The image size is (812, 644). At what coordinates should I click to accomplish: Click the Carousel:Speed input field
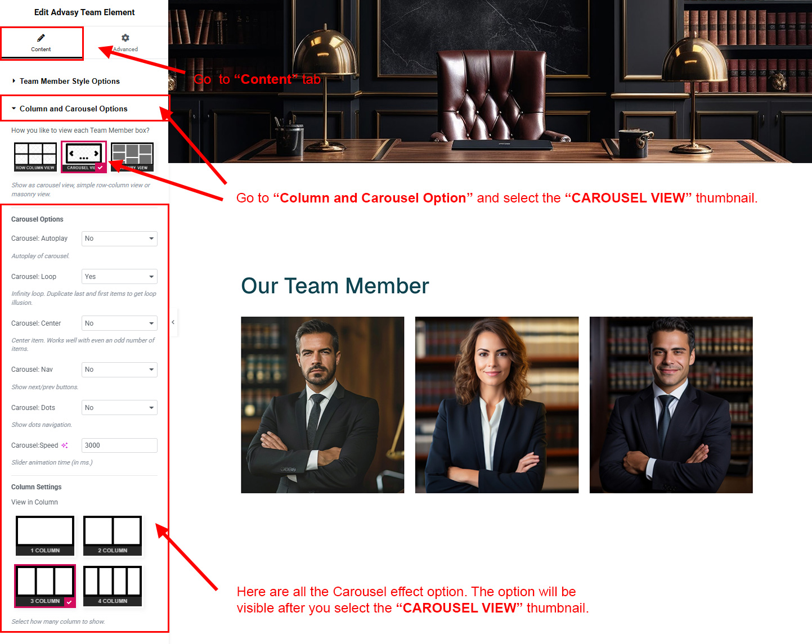(x=119, y=445)
